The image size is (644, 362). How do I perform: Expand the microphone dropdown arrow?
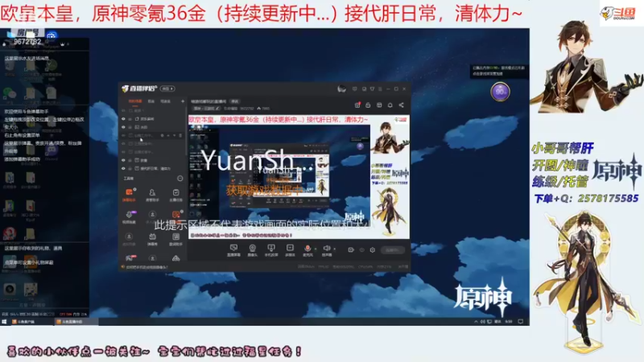tap(316, 249)
